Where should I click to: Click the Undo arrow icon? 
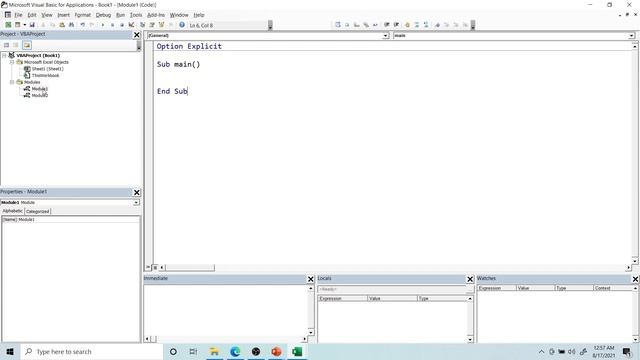[x=83, y=25]
